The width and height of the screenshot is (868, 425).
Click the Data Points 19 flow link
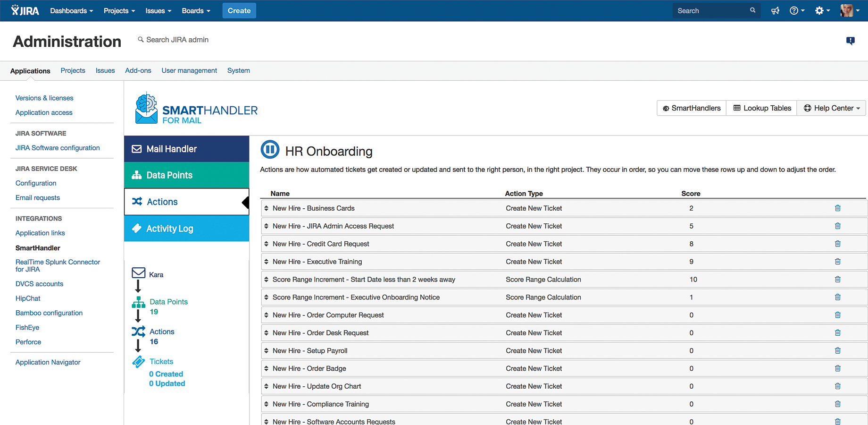168,306
